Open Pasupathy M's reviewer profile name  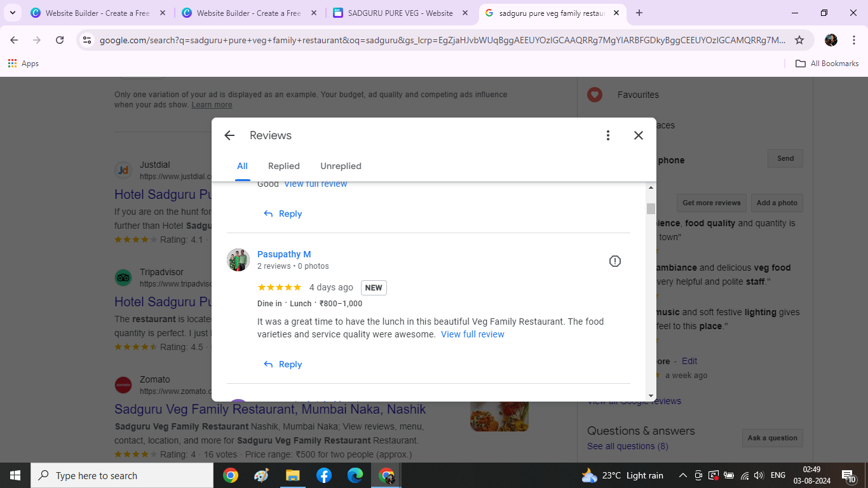coord(284,254)
